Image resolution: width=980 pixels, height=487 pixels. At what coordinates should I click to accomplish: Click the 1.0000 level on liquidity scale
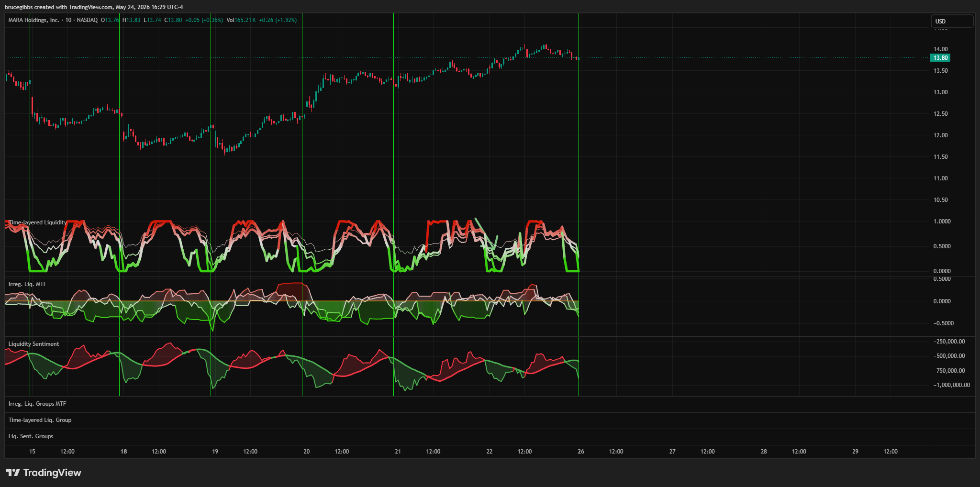(x=942, y=221)
